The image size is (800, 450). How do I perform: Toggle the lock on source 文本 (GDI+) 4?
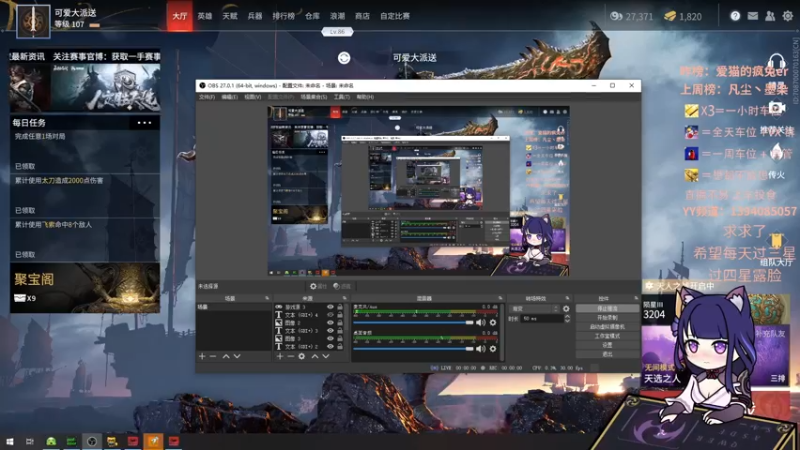click(x=340, y=315)
